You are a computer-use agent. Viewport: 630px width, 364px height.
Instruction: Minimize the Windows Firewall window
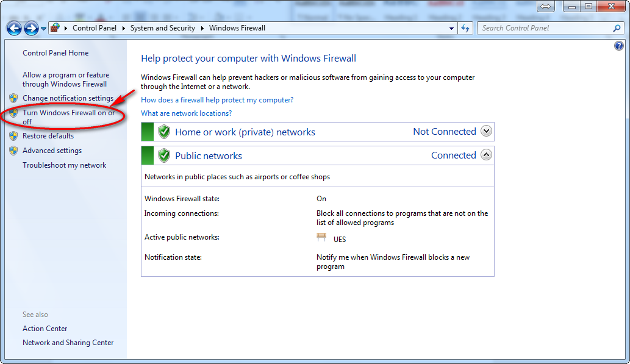tap(572, 6)
